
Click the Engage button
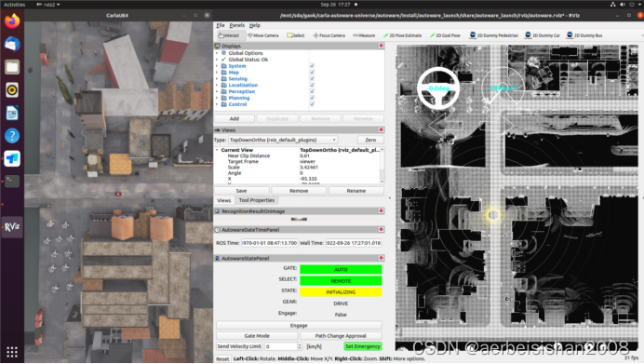pyautogui.click(x=299, y=326)
